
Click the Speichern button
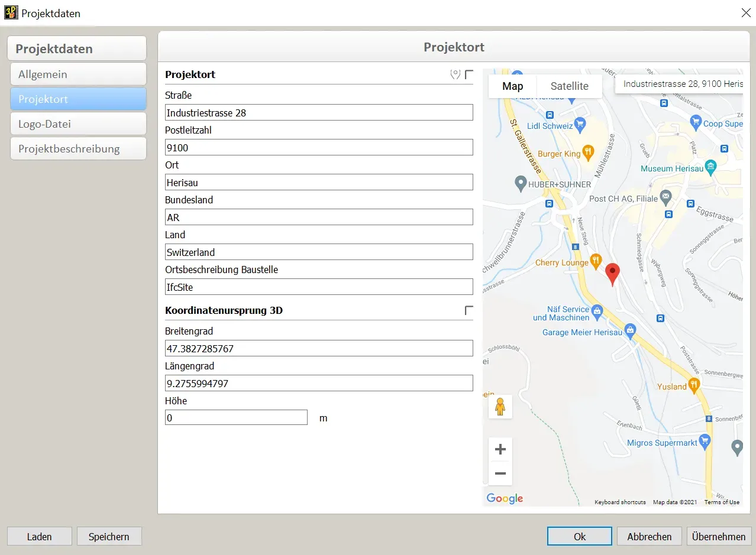pos(109,537)
